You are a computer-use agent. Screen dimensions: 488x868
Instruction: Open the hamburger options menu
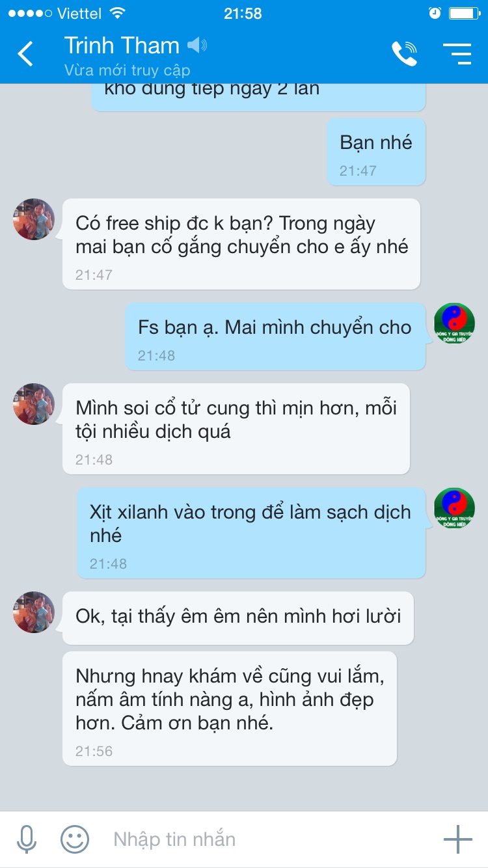[457, 54]
